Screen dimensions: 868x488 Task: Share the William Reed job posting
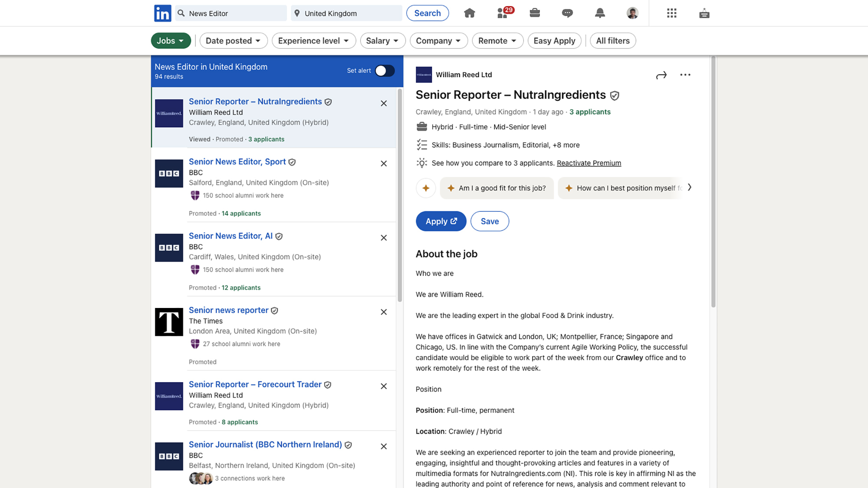click(661, 75)
